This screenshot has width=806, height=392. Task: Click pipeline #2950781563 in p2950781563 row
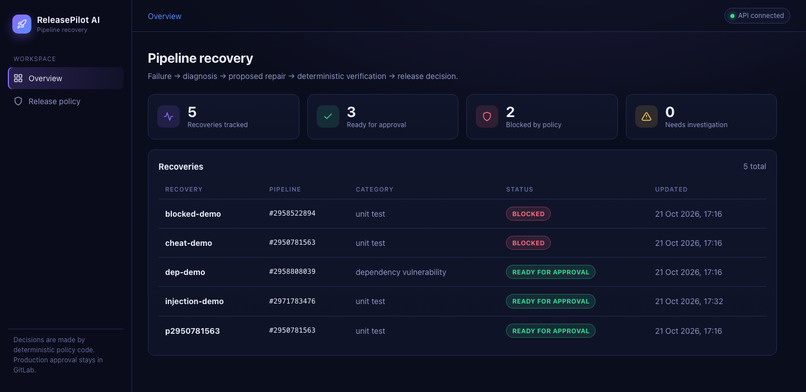[292, 330]
